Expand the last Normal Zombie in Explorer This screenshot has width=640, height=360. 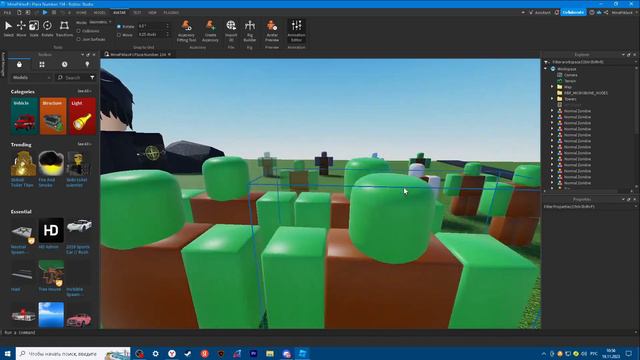point(552,183)
